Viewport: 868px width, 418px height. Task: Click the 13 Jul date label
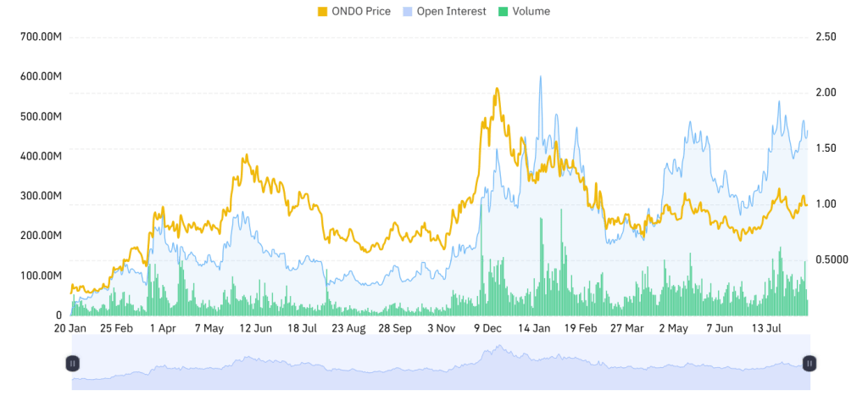(766, 328)
